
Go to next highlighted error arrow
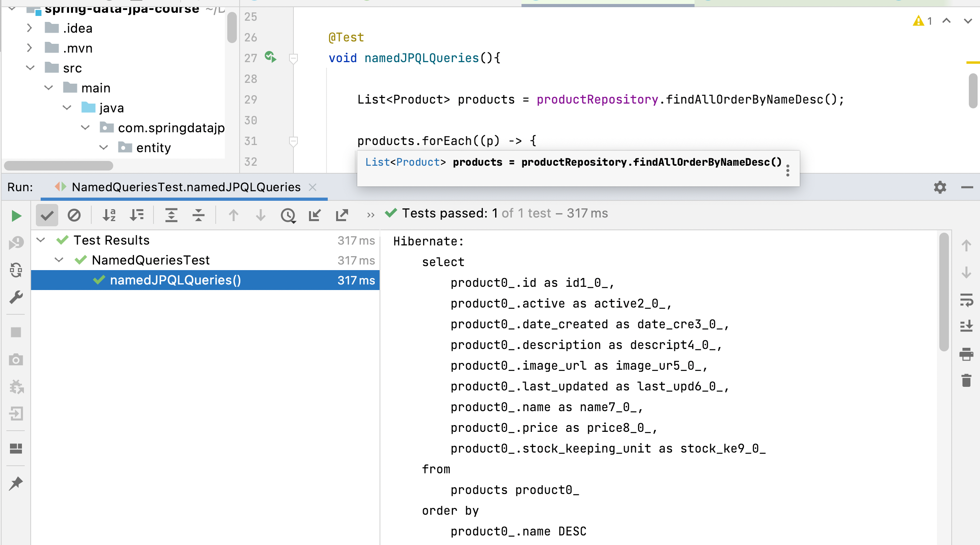pos(968,21)
